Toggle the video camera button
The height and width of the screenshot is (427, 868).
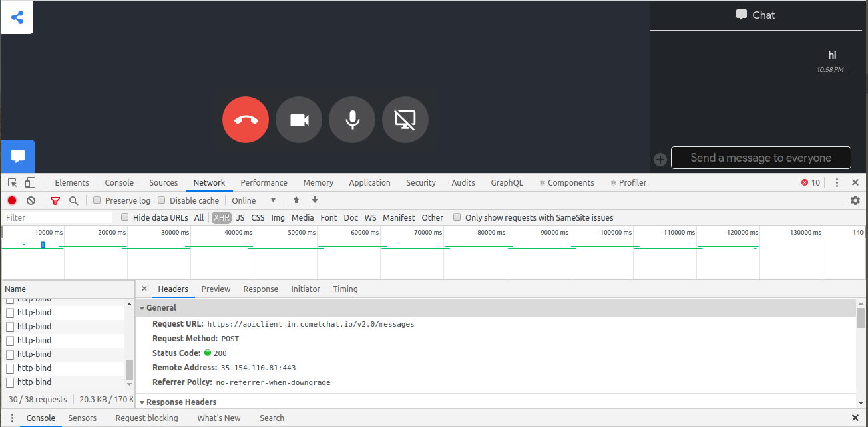click(299, 120)
